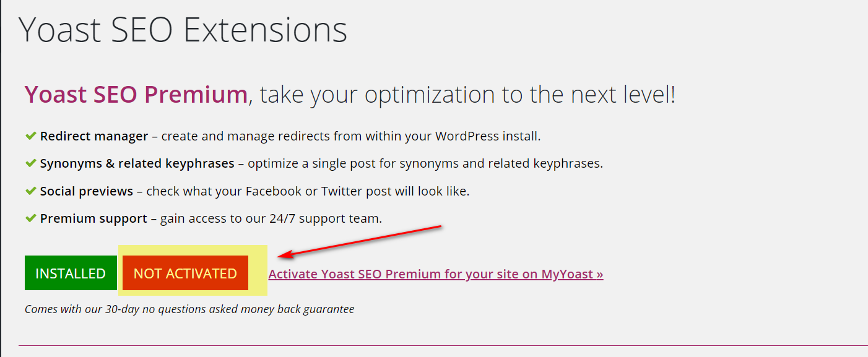Click the purple Yoast SEO Premium heading
The width and height of the screenshot is (868, 357).
(x=136, y=95)
